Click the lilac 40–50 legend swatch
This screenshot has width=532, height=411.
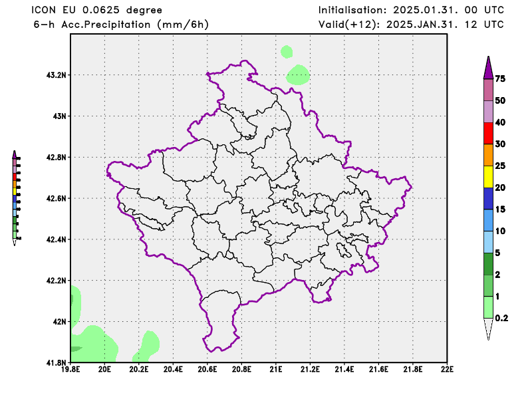pos(488,112)
